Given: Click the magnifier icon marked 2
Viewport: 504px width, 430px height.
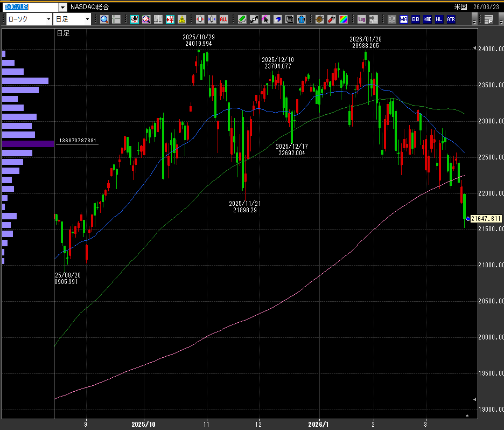Looking at the screenshot, I should [146, 19].
